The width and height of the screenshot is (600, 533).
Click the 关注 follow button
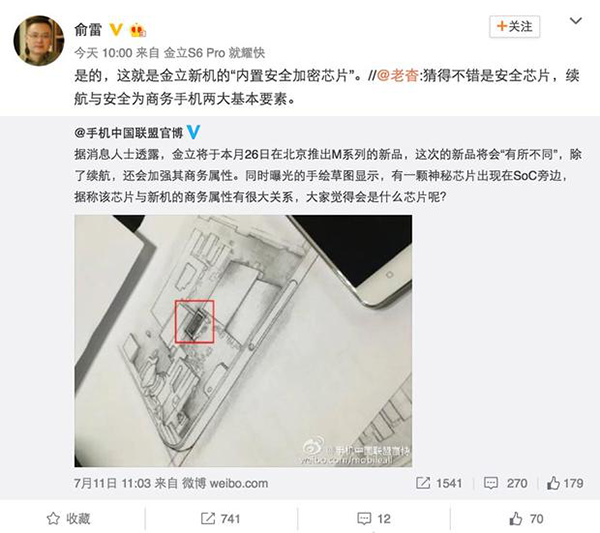515,26
